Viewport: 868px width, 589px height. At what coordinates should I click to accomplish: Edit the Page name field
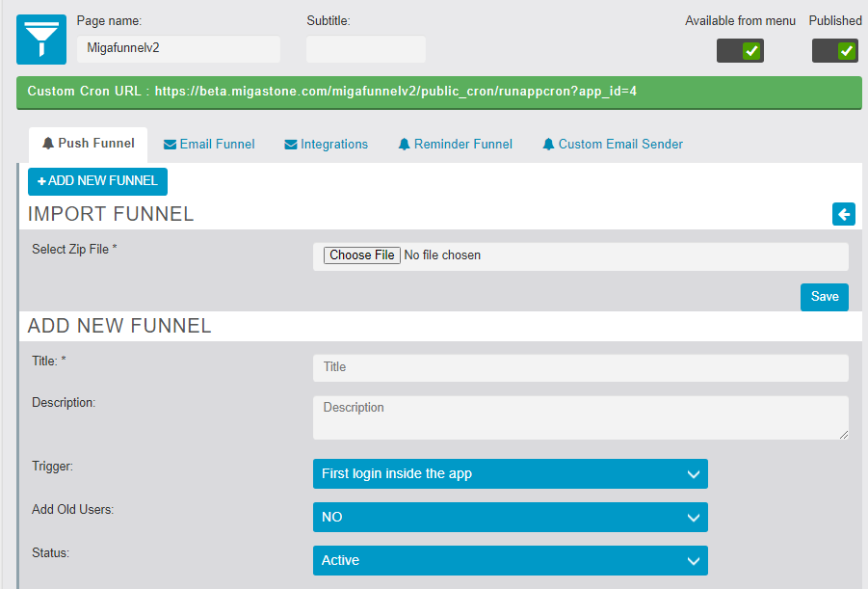click(x=178, y=49)
